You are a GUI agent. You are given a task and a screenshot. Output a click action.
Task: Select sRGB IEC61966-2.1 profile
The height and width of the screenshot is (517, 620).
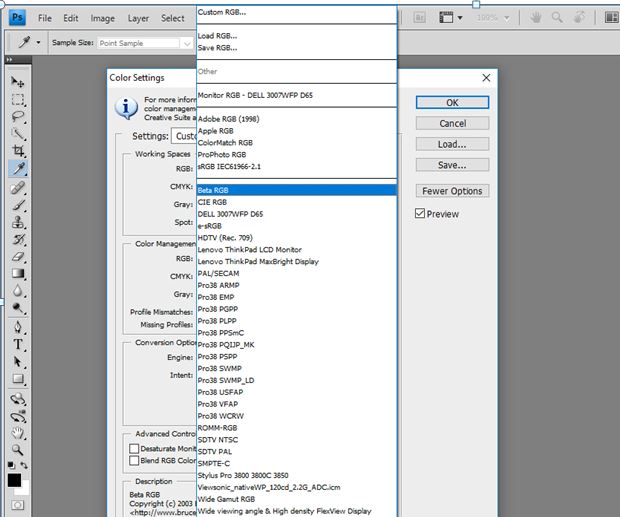(297, 166)
